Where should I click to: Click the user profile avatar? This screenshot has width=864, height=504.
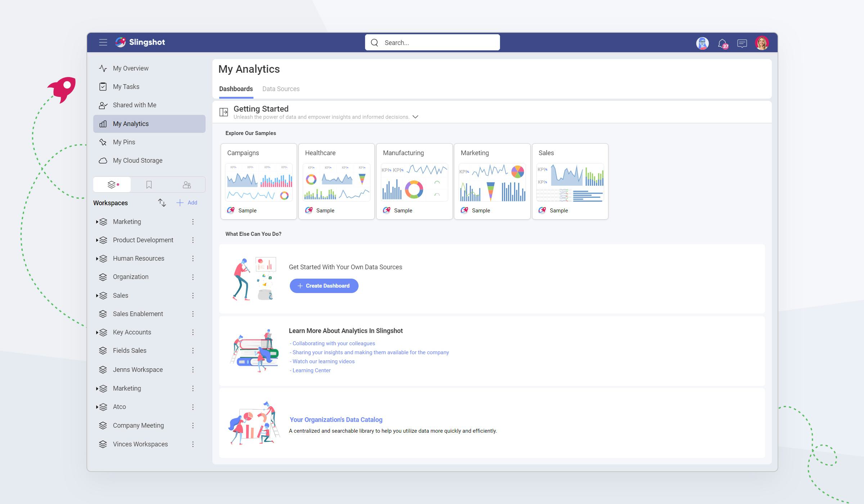(x=762, y=43)
